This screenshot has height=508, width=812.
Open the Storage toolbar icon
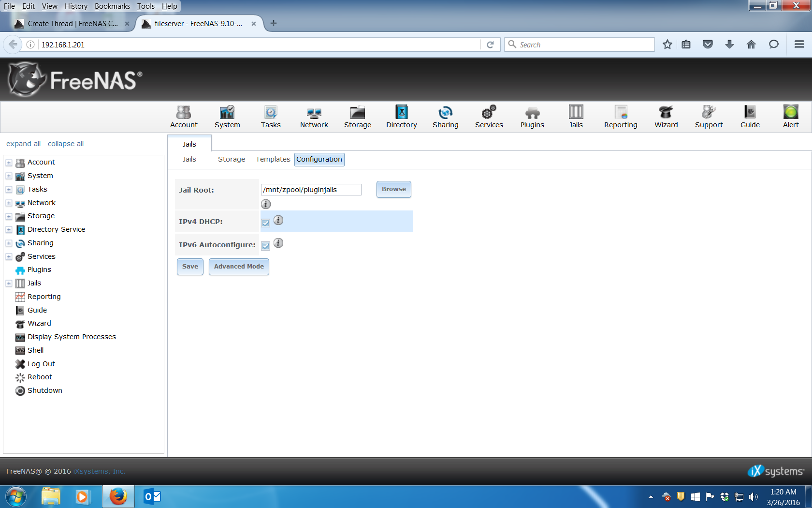358,117
